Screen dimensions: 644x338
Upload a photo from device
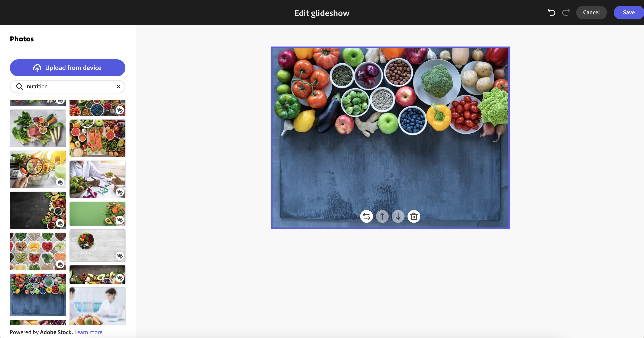point(68,68)
